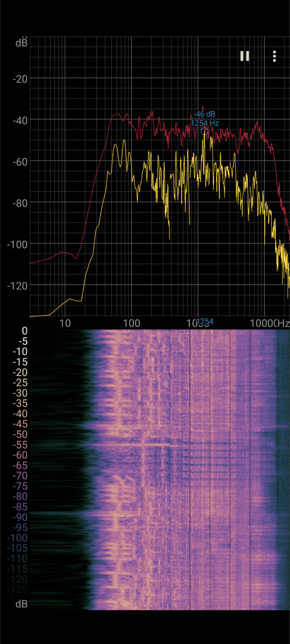Tap the -125 level on spectrogram color scale

17,590
